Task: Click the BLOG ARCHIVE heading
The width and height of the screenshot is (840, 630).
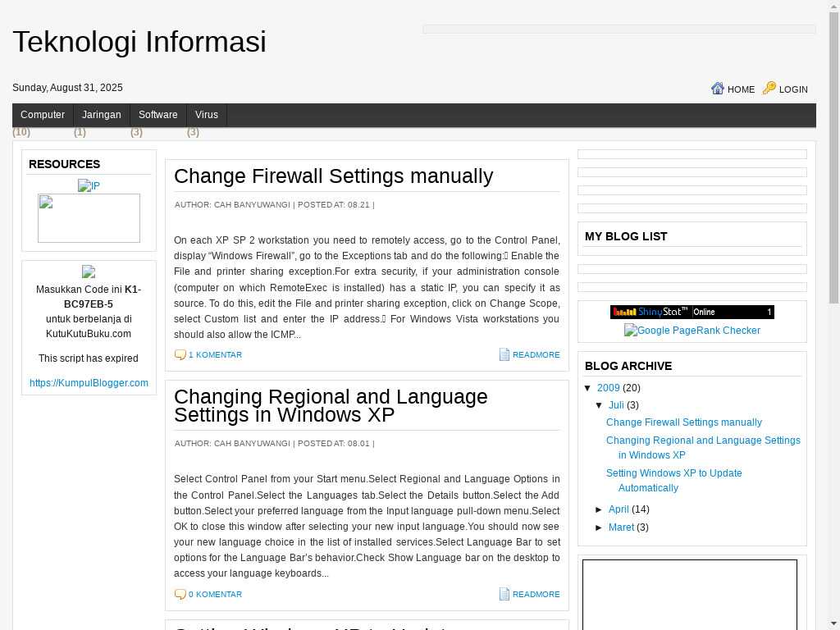Action: click(628, 367)
